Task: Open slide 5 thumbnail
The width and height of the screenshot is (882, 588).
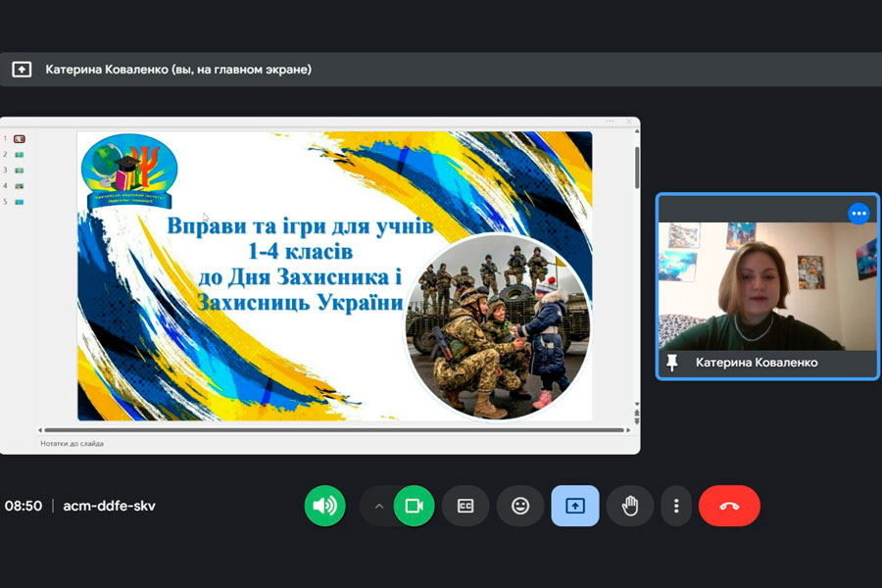Action: coord(19,202)
